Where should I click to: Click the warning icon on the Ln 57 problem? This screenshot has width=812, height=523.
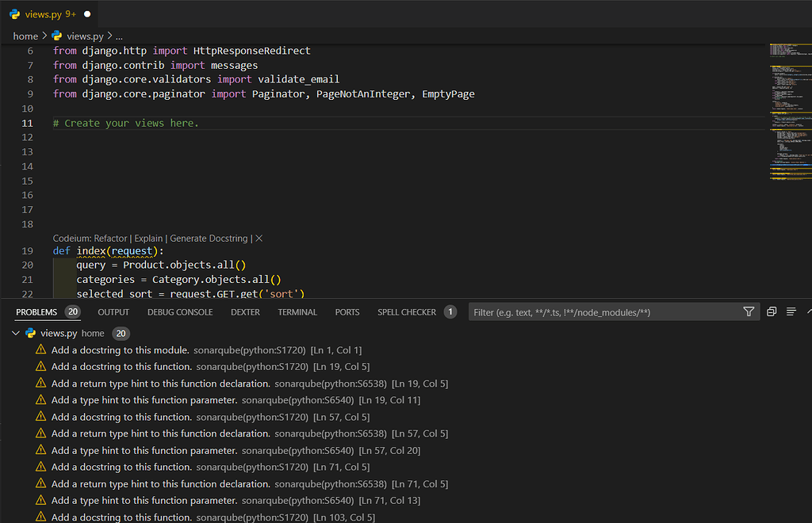(40, 416)
